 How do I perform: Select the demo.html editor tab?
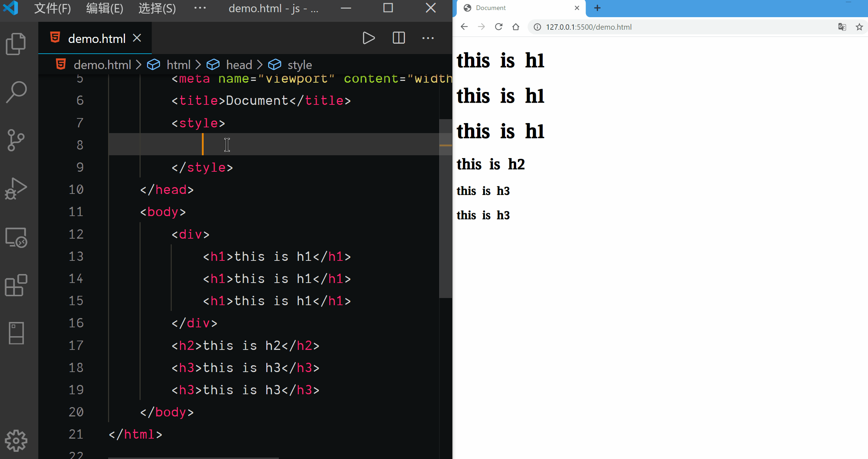(x=96, y=38)
